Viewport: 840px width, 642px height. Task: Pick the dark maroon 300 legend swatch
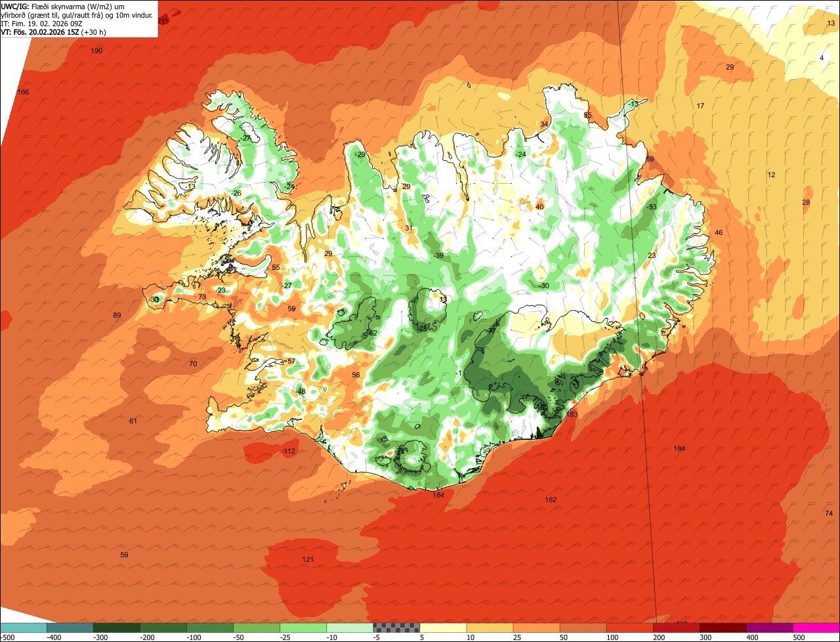tap(723, 628)
